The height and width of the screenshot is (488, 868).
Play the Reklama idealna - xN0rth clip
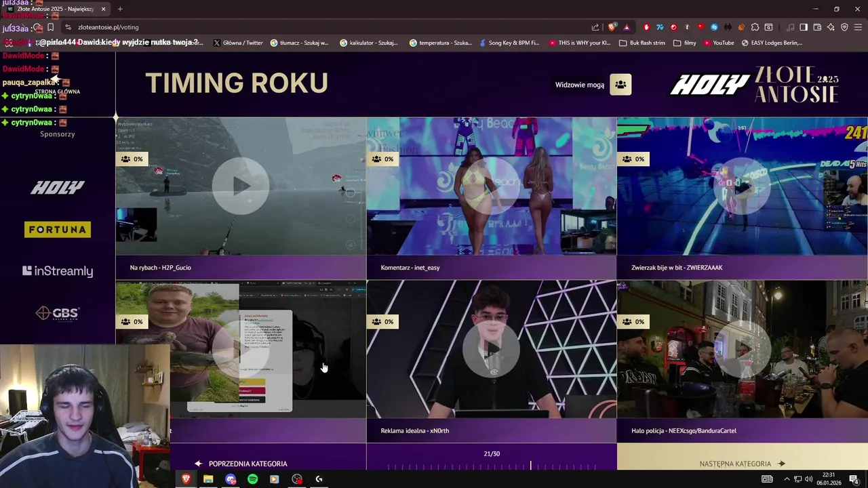click(492, 349)
